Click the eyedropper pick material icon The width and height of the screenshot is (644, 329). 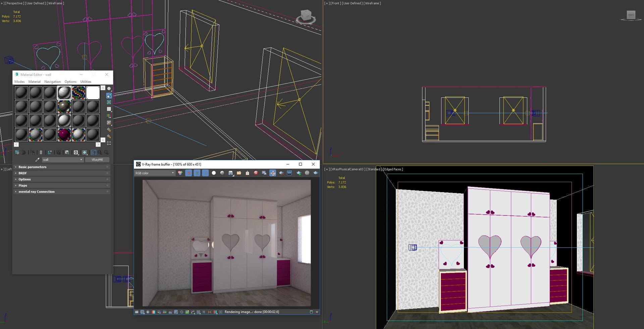[x=37, y=160]
